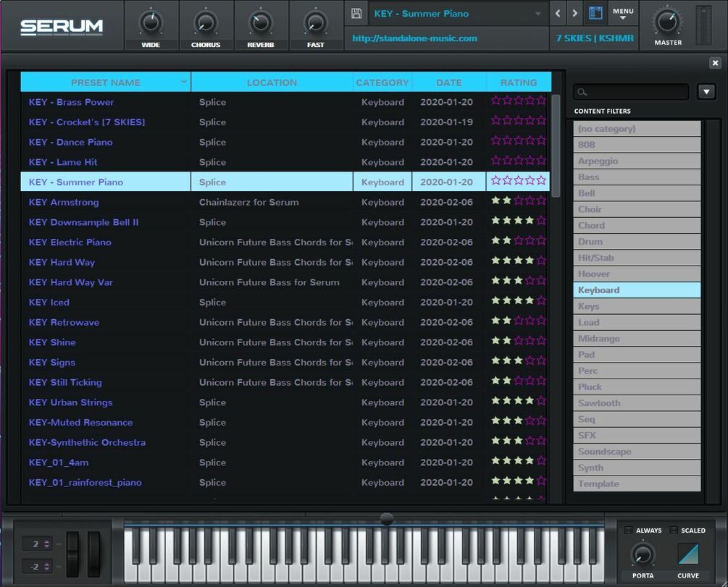Click the 7 SKIES | KSHMR author field

(x=595, y=38)
